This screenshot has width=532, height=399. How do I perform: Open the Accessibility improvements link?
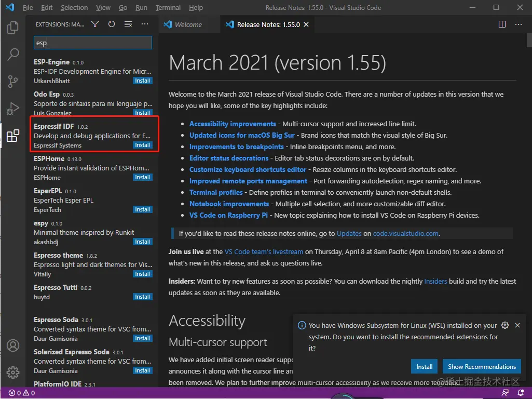pyautogui.click(x=233, y=124)
